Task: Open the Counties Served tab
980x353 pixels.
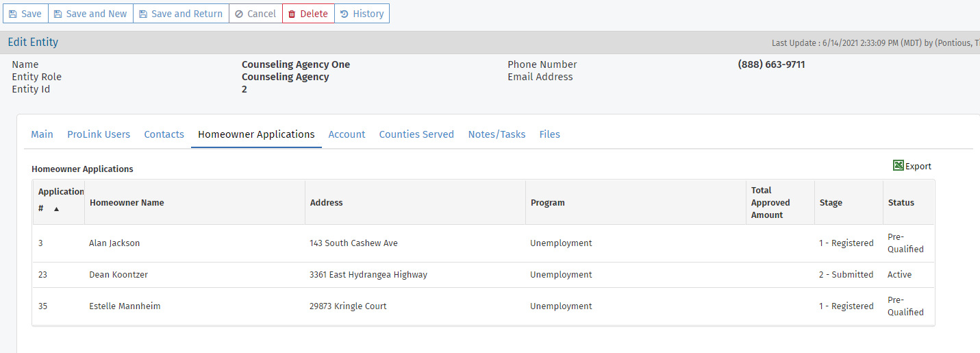Action: coord(416,134)
